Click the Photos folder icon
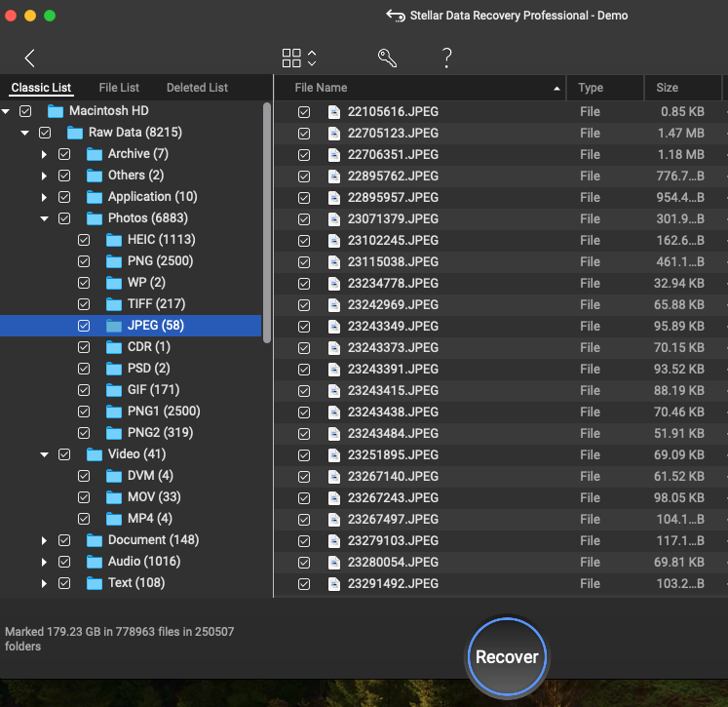 pyautogui.click(x=95, y=218)
